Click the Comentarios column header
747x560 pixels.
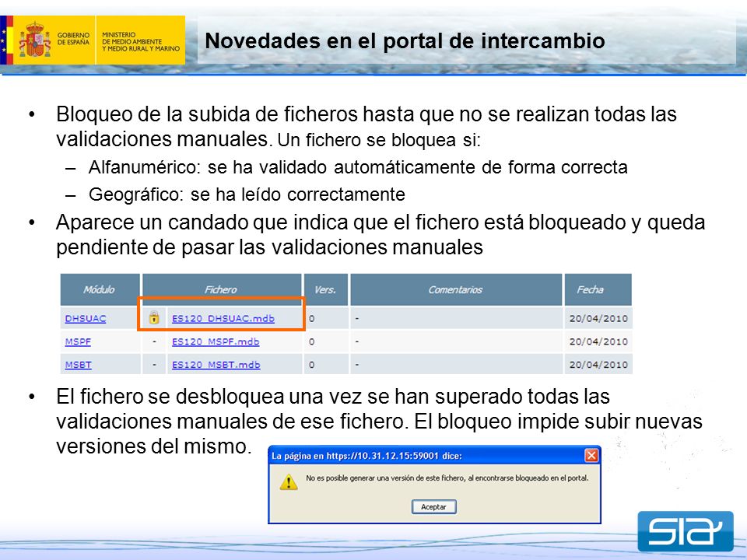tap(456, 289)
